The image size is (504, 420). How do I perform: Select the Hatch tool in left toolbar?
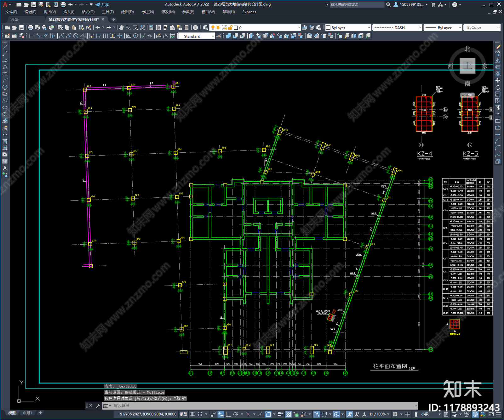click(x=5, y=141)
